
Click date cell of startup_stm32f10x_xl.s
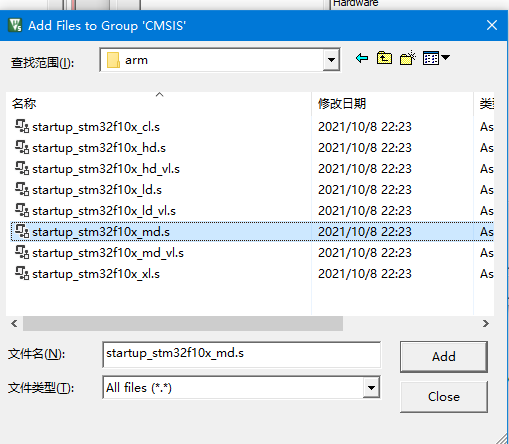pos(365,274)
